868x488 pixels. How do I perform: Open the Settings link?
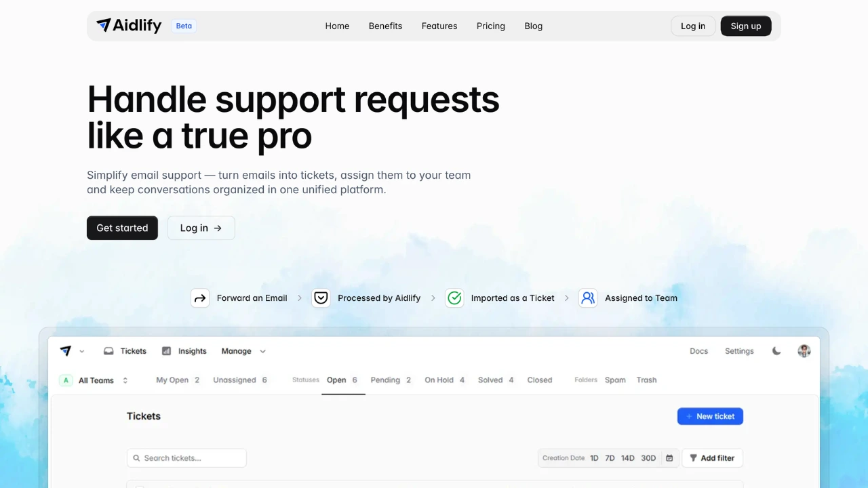click(x=739, y=351)
